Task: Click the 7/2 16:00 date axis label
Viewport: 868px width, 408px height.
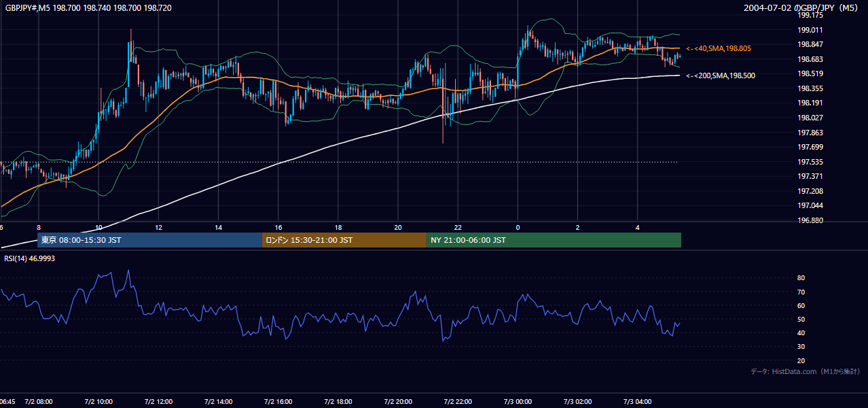Action: [278, 401]
